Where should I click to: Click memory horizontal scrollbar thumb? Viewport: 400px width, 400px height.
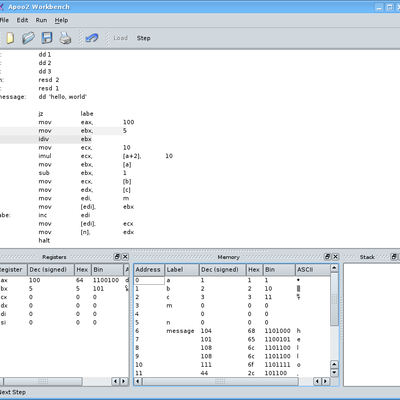tap(220, 381)
